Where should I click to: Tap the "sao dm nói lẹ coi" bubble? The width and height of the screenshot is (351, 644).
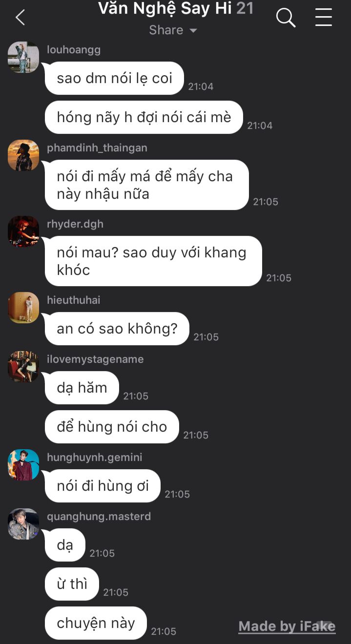(114, 78)
